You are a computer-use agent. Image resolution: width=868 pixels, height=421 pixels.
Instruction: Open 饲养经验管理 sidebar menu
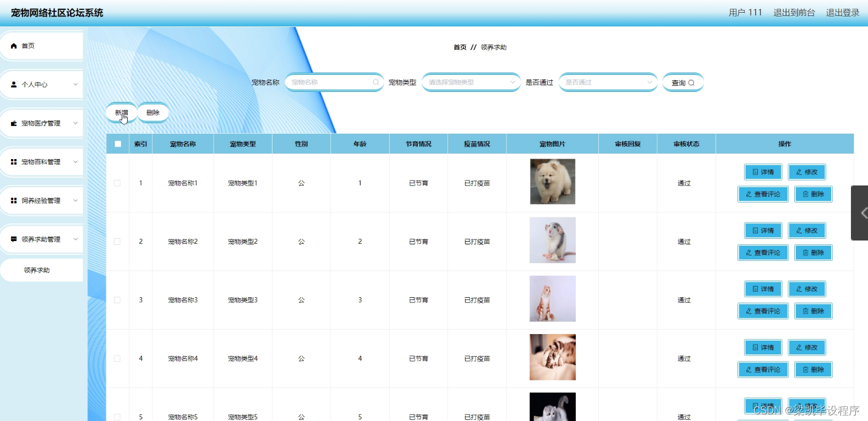click(41, 200)
